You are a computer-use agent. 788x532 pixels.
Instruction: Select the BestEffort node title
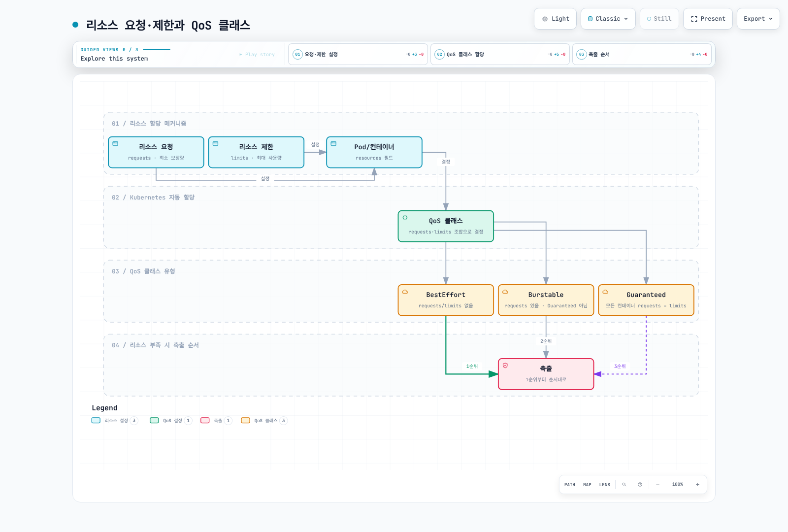pos(446,295)
